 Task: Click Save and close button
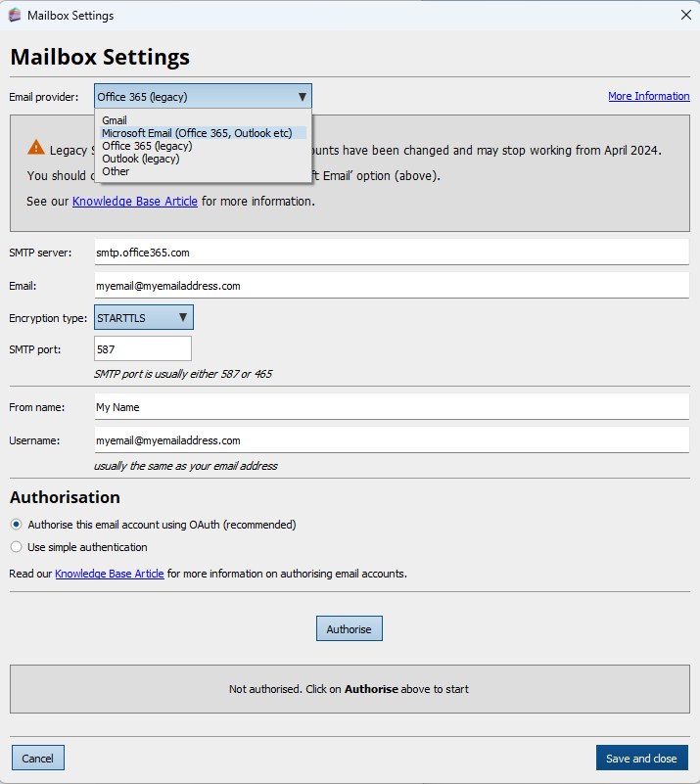[641, 758]
